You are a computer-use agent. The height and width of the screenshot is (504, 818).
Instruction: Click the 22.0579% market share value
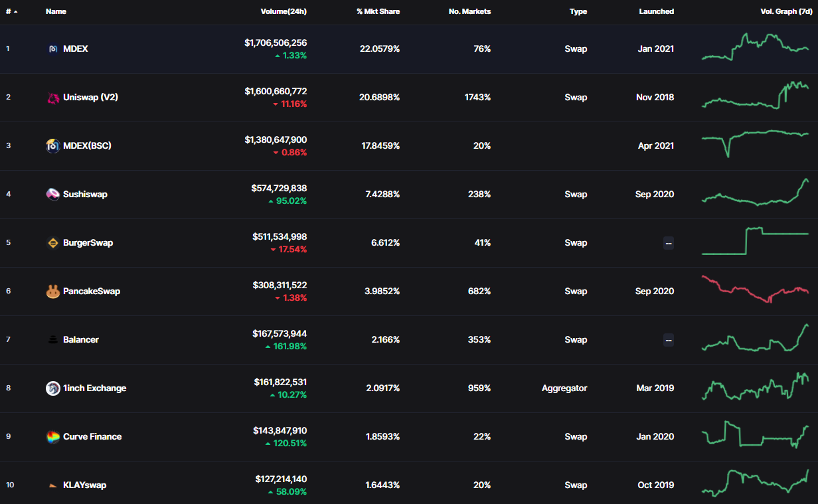(380, 49)
